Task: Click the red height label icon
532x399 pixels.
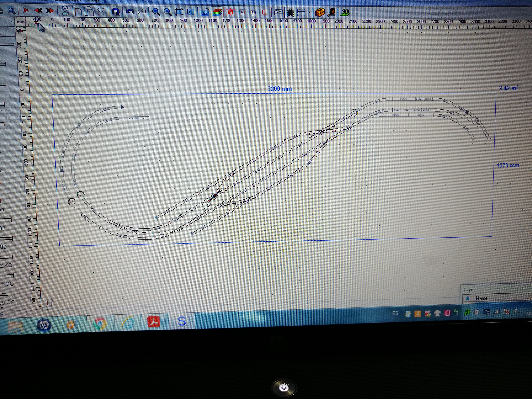Action: tap(265, 12)
